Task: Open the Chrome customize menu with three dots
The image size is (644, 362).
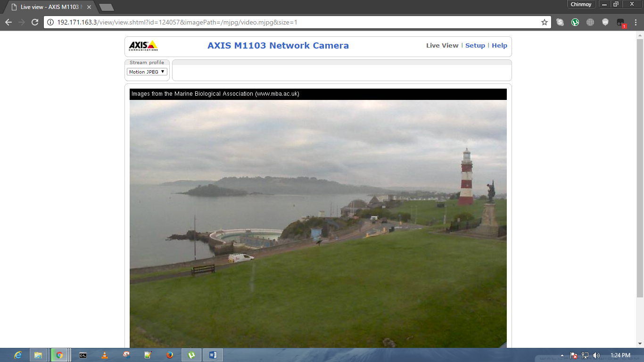Action: coord(635,22)
